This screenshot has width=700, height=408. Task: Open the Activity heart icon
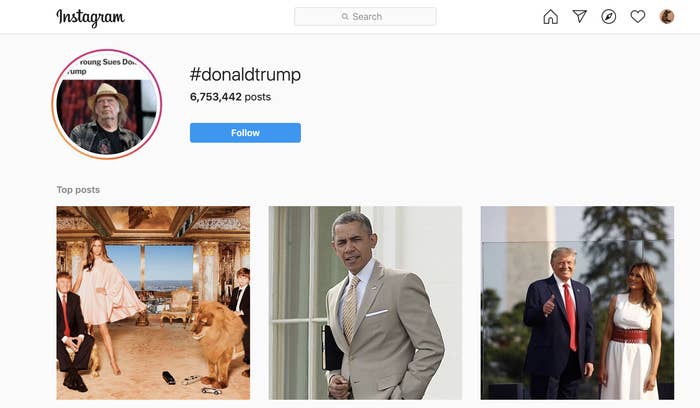[638, 17]
